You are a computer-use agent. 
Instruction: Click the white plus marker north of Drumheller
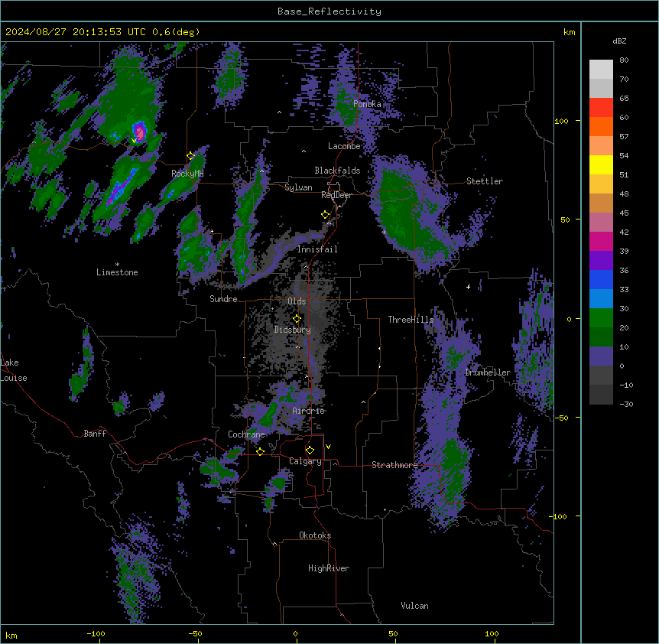(x=468, y=287)
